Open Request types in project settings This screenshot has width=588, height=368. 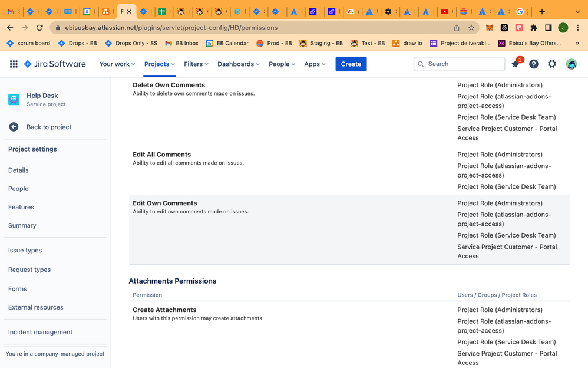click(29, 270)
